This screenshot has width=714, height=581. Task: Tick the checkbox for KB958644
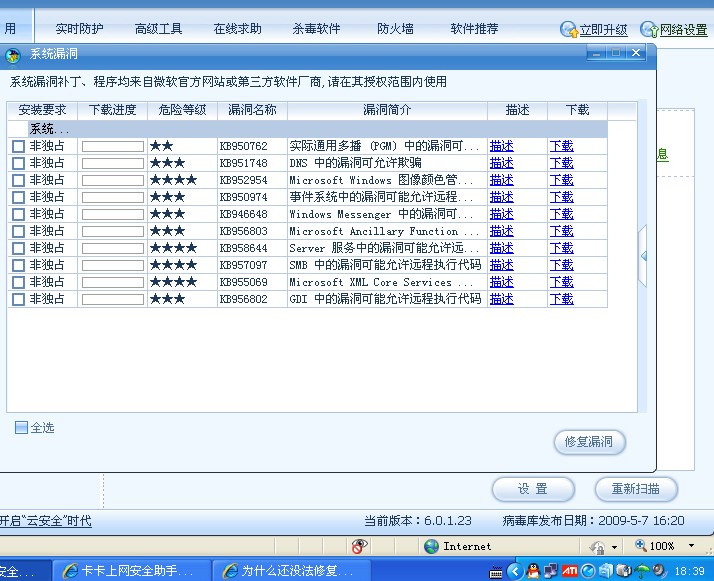click(x=18, y=248)
